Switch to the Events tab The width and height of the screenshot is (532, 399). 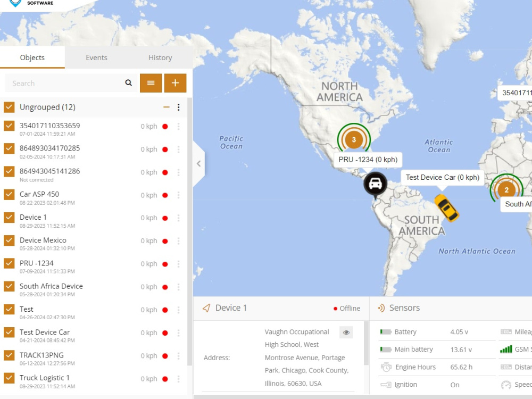[x=96, y=57]
